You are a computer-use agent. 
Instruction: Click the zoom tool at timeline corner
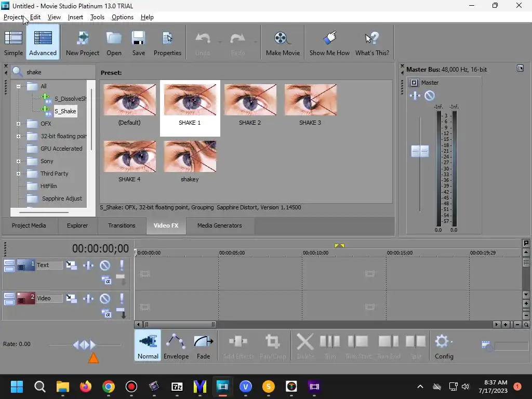point(526,325)
